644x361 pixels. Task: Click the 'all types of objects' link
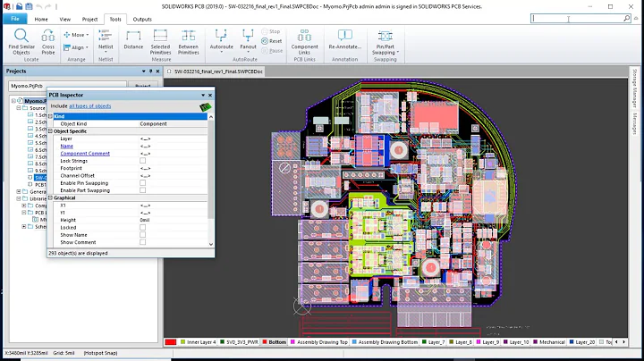(90, 106)
